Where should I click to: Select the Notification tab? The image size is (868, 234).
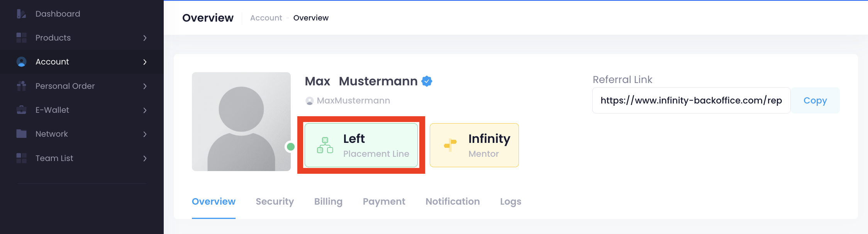[453, 202]
